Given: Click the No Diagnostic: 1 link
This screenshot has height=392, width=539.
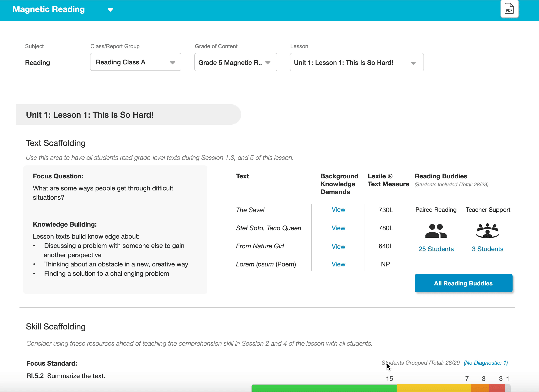Looking at the screenshot, I should 485,363.
